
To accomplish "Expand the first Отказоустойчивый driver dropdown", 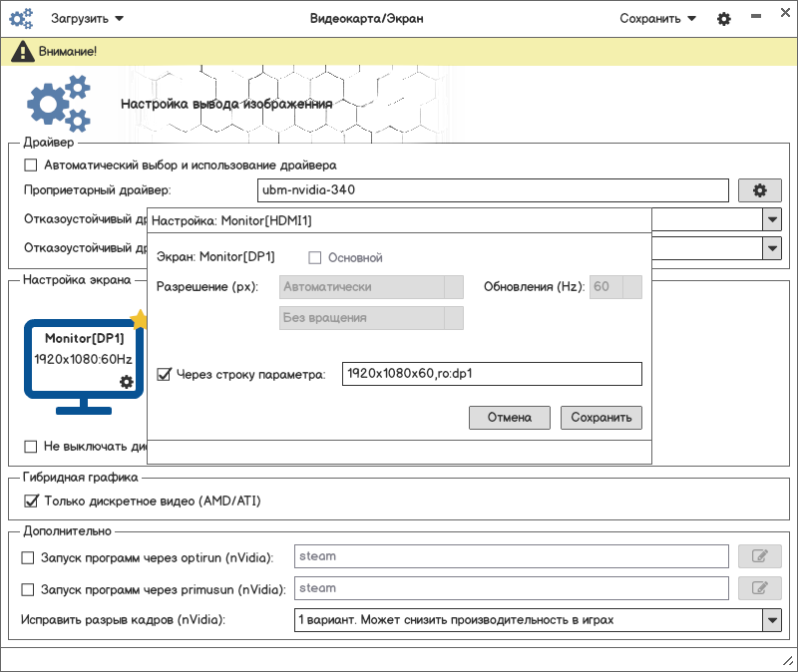I will pos(772,219).
